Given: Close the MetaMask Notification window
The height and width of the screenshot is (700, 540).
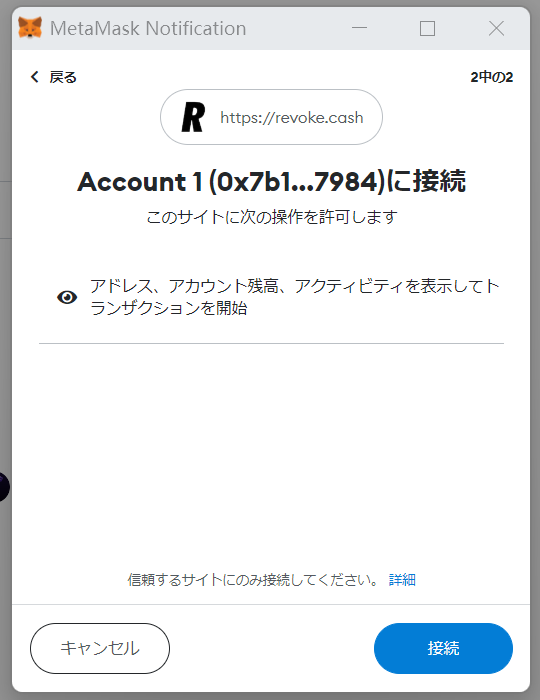Looking at the screenshot, I should (x=496, y=29).
